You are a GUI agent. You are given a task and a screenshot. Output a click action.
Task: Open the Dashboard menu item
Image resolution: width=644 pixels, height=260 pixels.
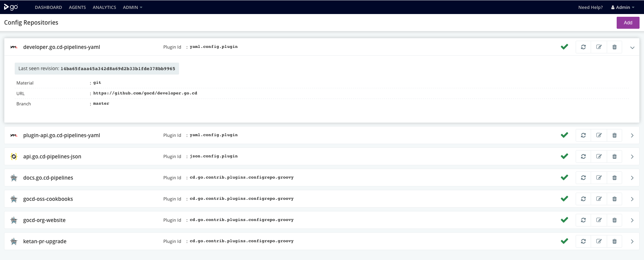(x=49, y=7)
